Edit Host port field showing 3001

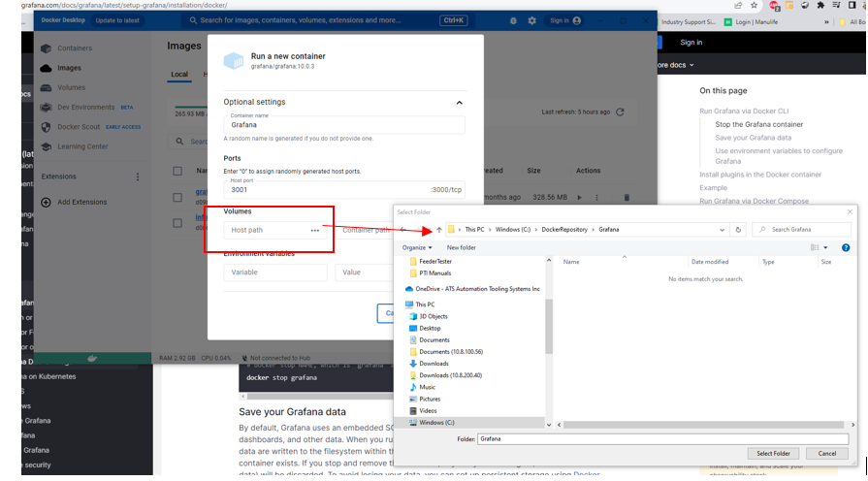(343, 189)
